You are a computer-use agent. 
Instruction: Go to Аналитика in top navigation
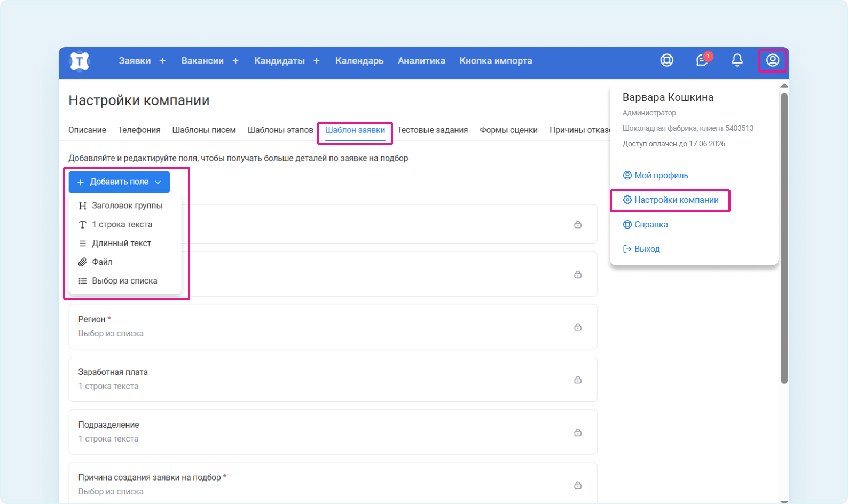point(421,61)
